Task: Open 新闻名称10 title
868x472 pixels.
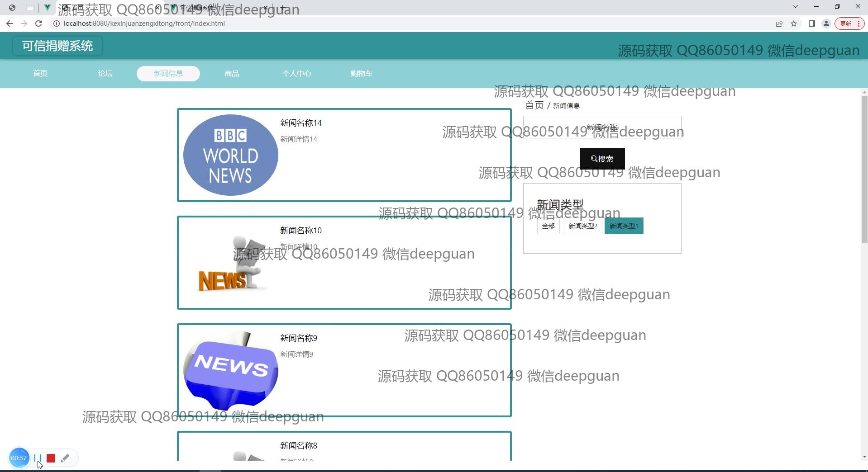Action: (301, 231)
